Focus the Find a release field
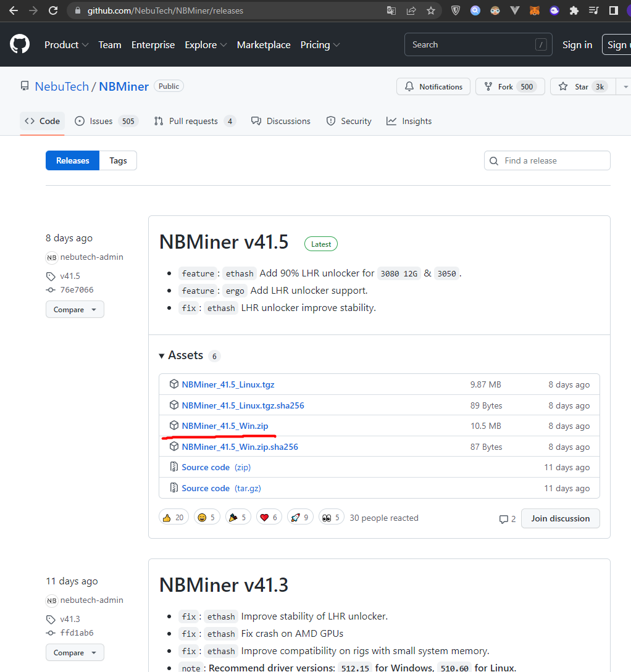The width and height of the screenshot is (631, 672). [547, 160]
